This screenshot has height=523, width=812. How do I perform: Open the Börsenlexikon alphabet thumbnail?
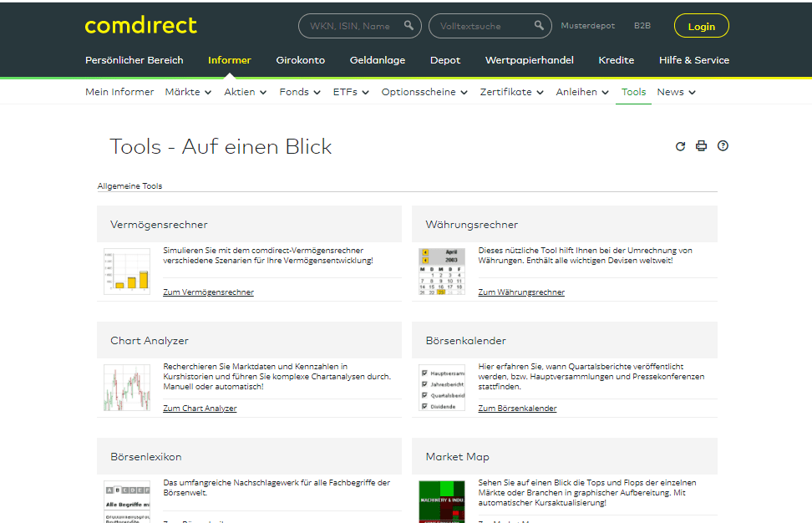pyautogui.click(x=127, y=501)
